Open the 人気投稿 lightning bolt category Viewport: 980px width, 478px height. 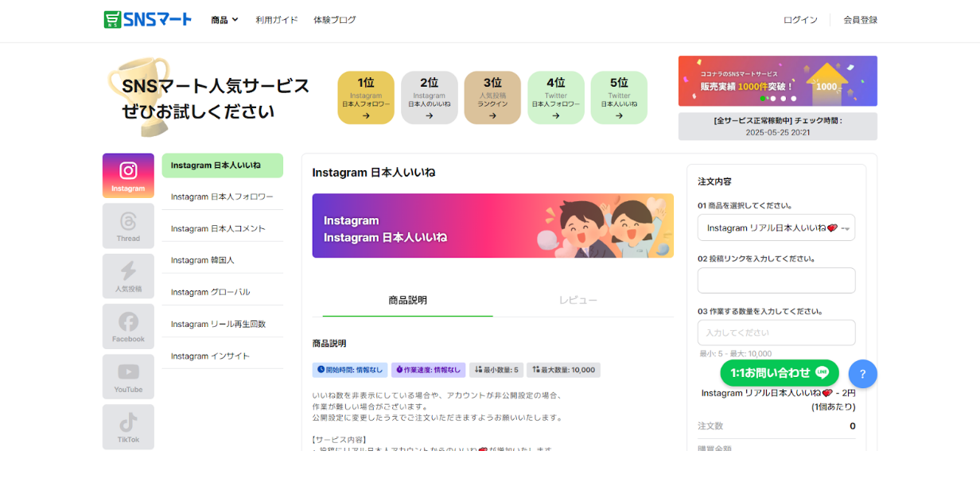(x=128, y=276)
